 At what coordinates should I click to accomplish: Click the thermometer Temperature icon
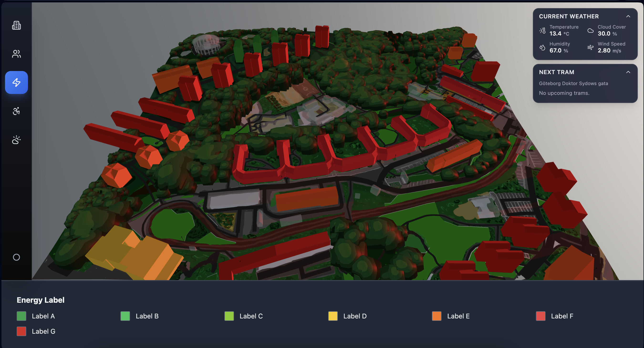click(542, 31)
